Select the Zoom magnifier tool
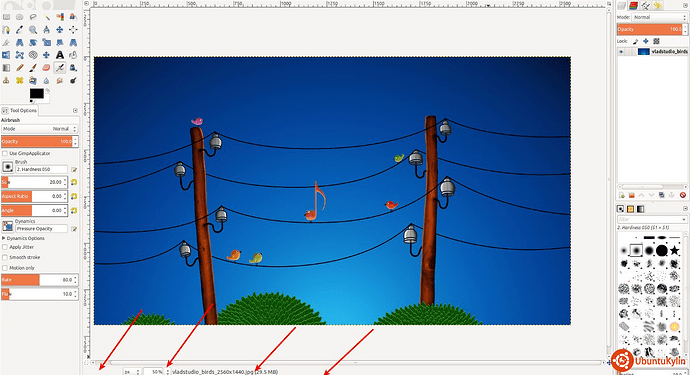Viewport: 690px width, 375px height. pyautogui.click(x=33, y=30)
